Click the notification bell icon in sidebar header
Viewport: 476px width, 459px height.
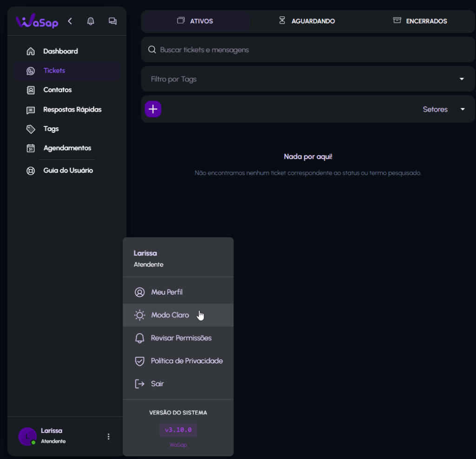click(x=91, y=21)
